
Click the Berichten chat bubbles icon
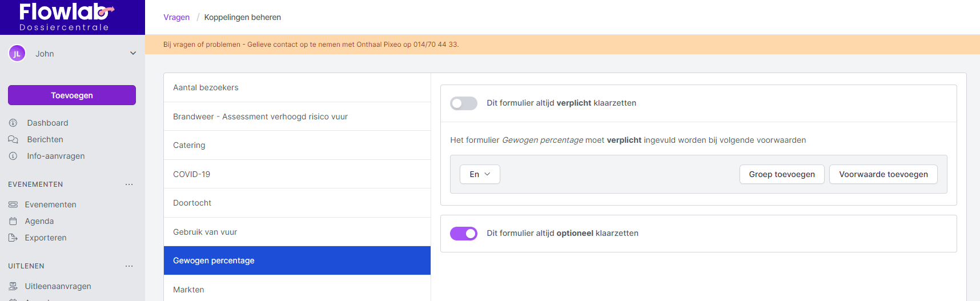click(13, 139)
